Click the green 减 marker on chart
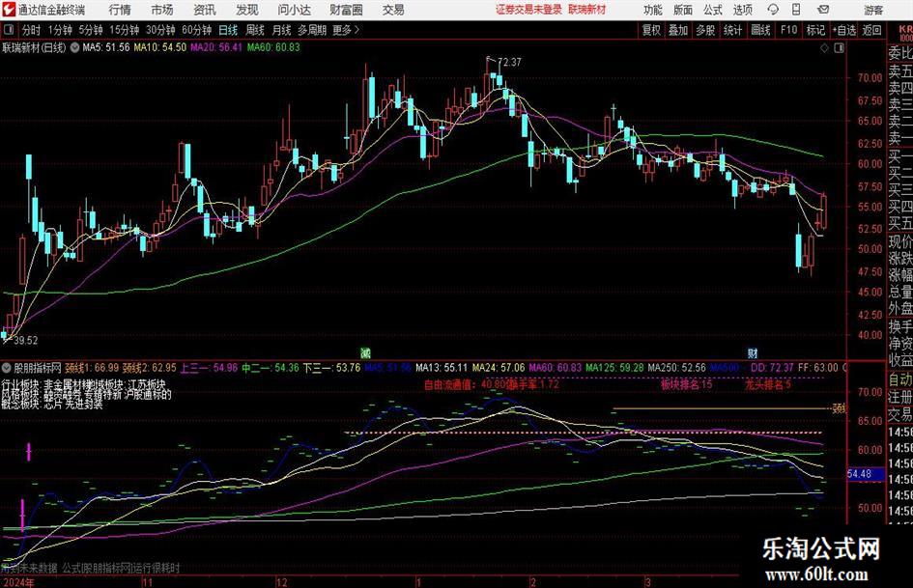This screenshot has width=913, height=588. 365,352
